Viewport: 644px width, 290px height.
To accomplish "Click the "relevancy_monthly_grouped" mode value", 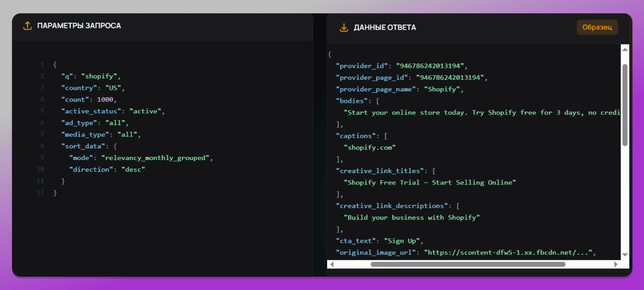I will tap(155, 158).
